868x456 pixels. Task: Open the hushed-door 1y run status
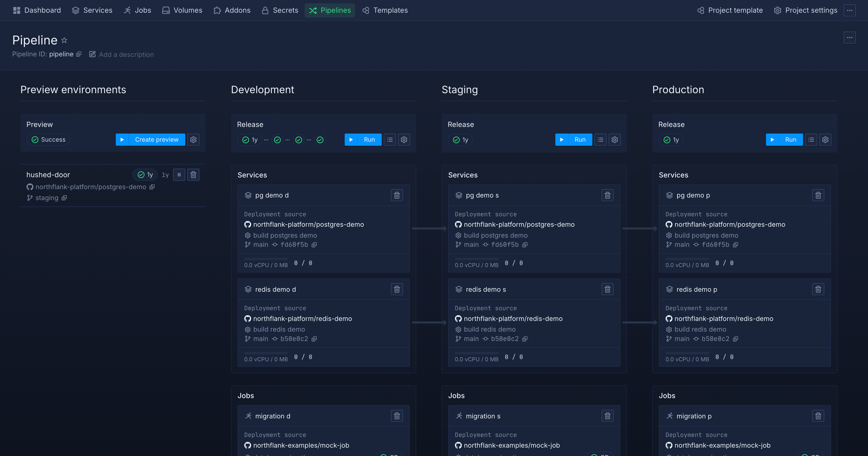click(145, 175)
